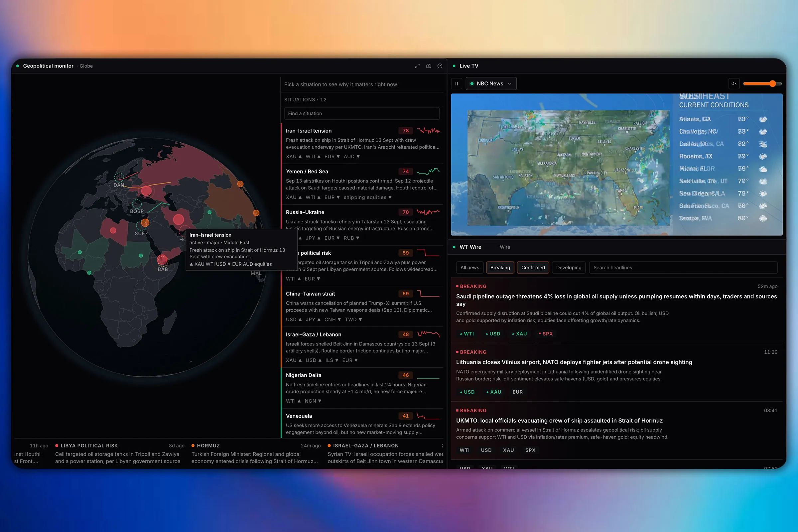The image size is (798, 532).
Task: Click the Venezuela score 41 badge
Action: [x=405, y=416]
